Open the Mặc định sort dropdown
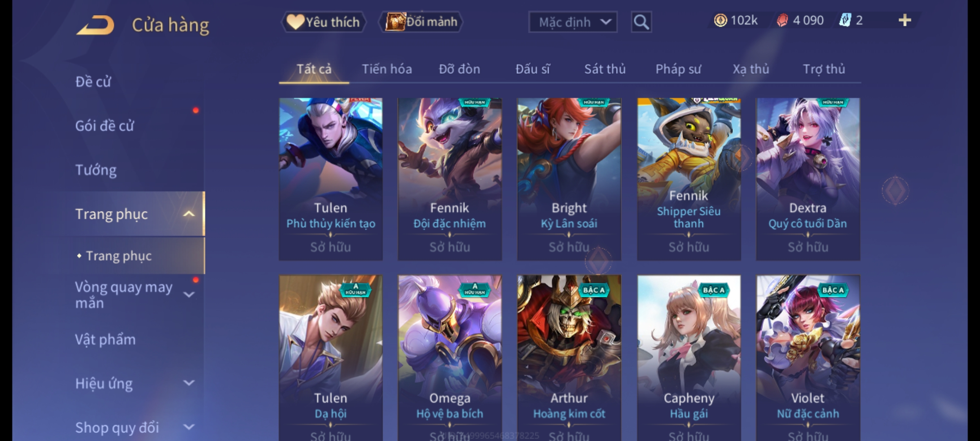980x441 pixels. [x=572, y=22]
